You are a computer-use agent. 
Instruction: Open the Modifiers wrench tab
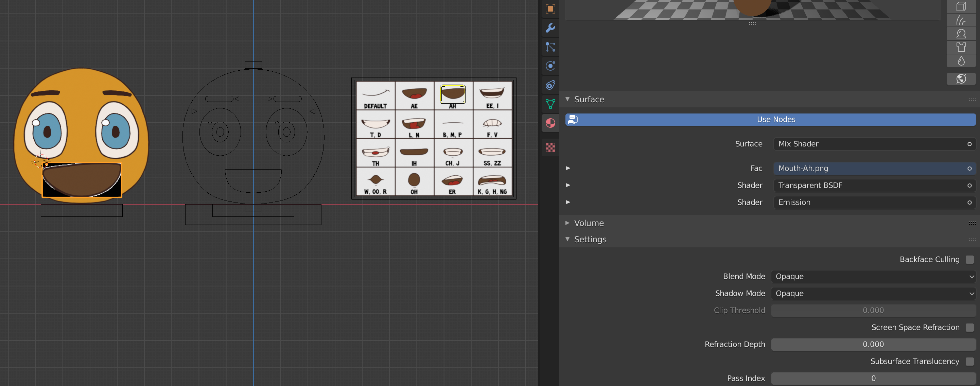click(550, 28)
